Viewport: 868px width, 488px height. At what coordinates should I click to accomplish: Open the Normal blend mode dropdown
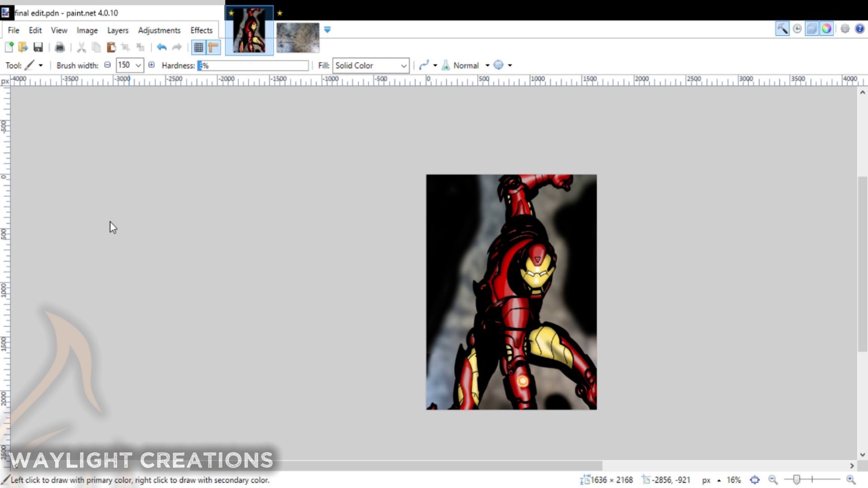coord(487,66)
